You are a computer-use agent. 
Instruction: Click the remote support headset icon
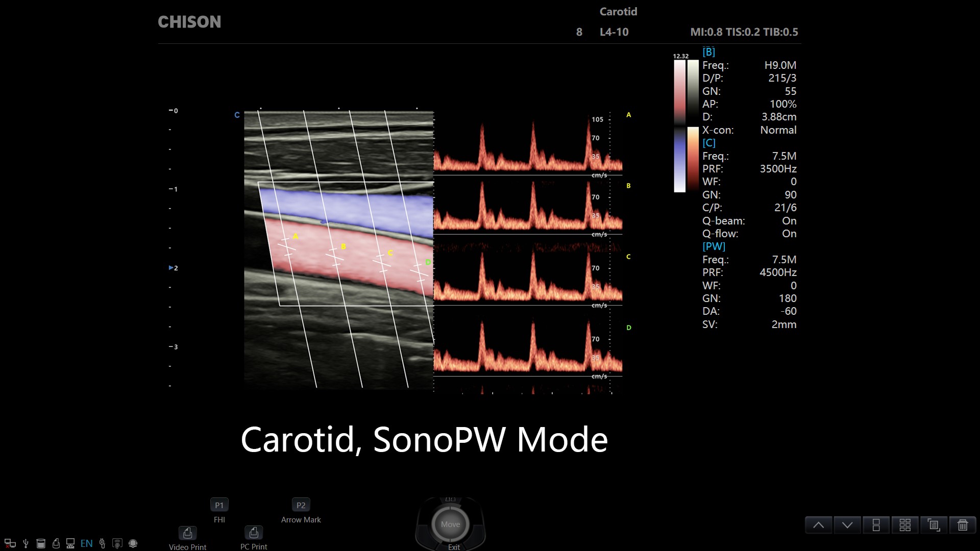[x=133, y=543]
